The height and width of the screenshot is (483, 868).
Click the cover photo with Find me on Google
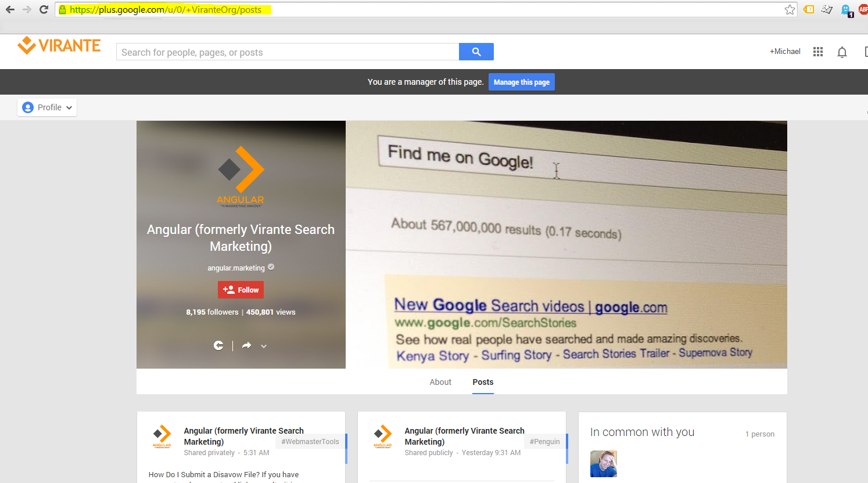pos(566,244)
